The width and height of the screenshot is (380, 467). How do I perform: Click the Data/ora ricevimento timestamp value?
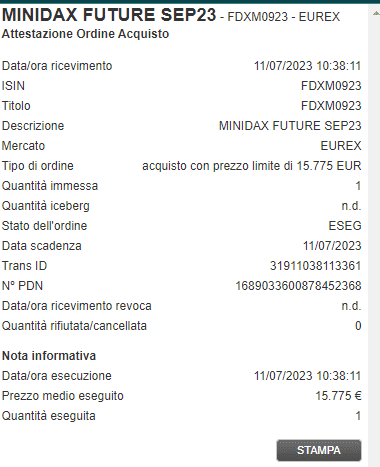click(307, 66)
